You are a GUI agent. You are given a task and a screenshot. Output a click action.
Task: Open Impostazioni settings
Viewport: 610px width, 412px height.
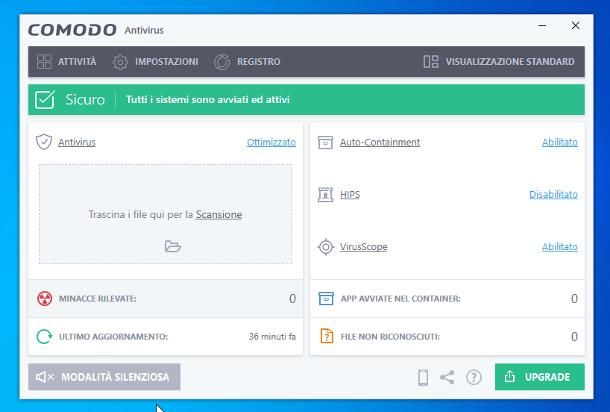coord(155,61)
